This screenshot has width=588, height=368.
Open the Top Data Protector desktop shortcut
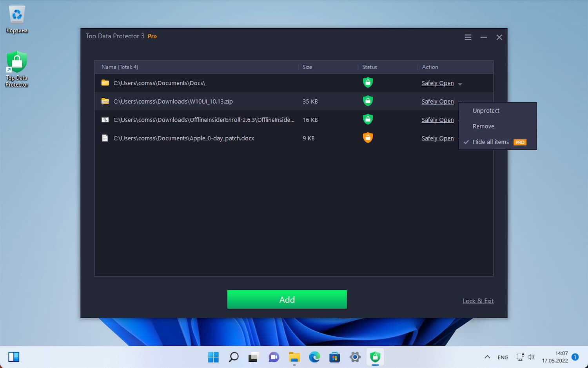pos(17,69)
